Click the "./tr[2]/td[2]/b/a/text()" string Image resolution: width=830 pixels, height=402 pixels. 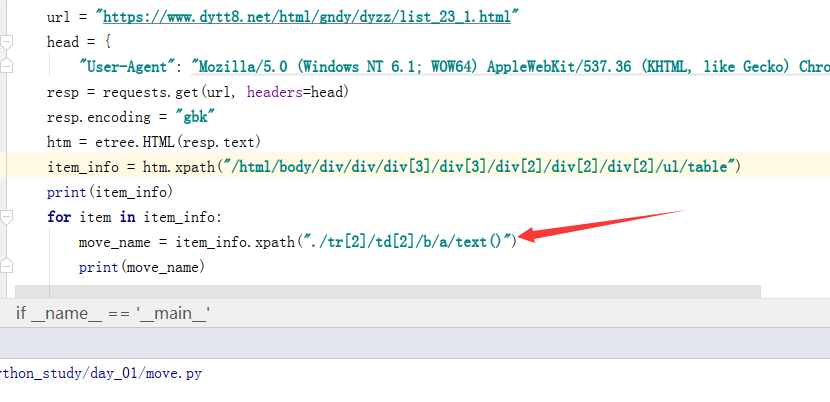tap(410, 242)
